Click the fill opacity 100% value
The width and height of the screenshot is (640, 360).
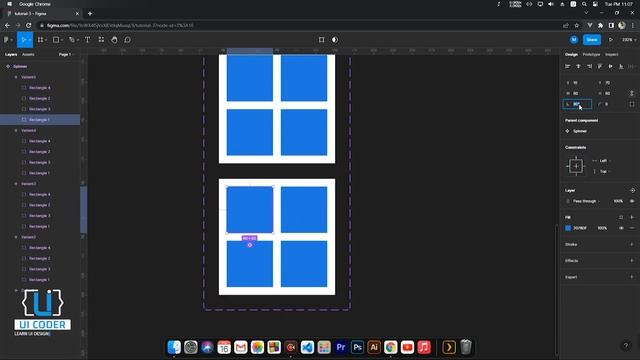602,228
